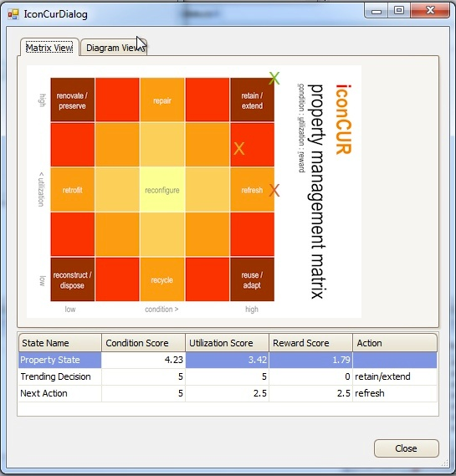Click the State Name column header
456x476 pixels.
tap(59, 343)
